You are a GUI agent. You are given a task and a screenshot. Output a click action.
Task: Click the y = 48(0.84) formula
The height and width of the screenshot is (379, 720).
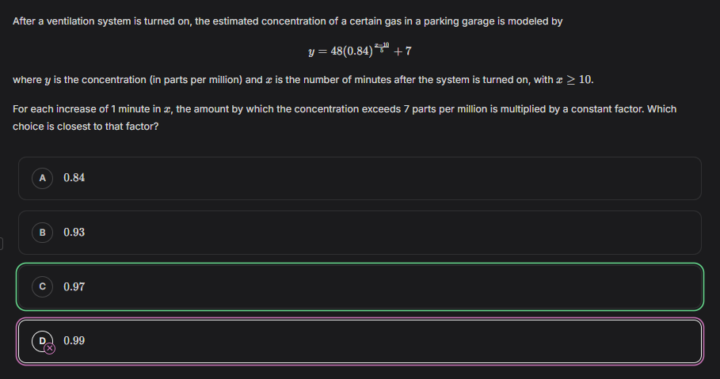tap(360, 50)
